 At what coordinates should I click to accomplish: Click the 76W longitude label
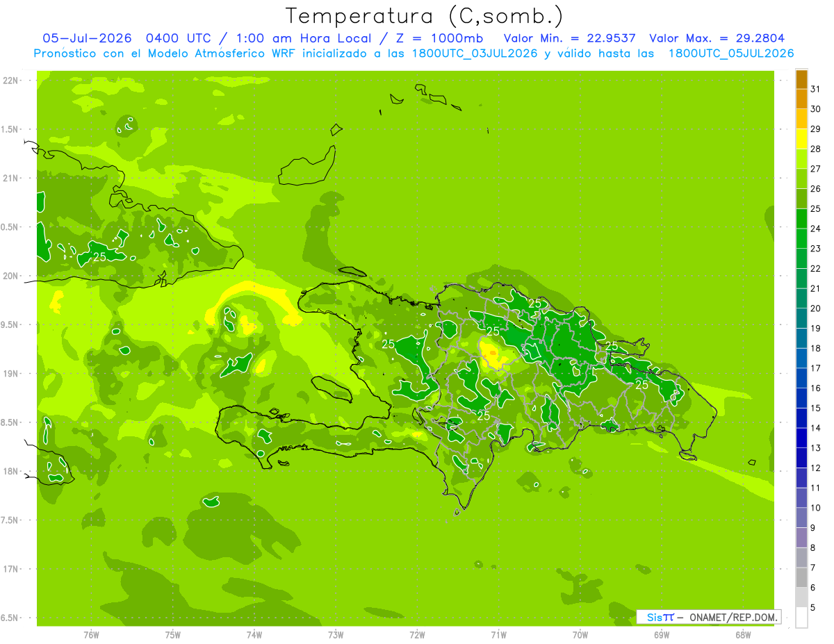(91, 634)
